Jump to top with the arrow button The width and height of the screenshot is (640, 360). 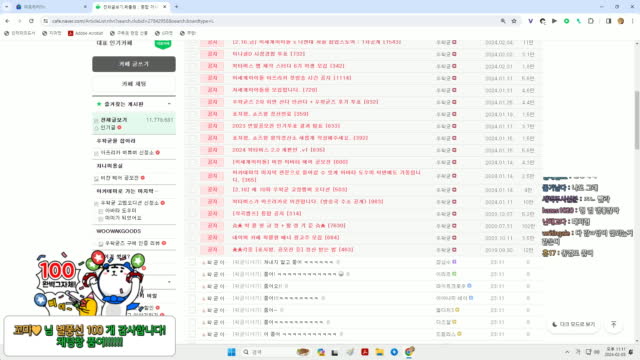(613, 324)
